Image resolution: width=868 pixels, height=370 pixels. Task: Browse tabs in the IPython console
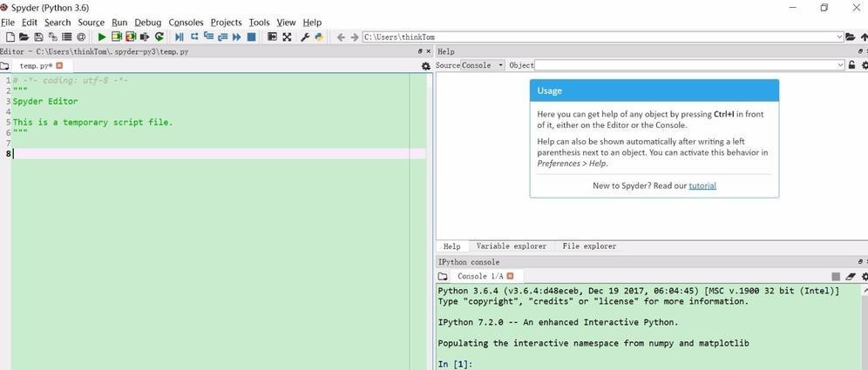point(443,276)
